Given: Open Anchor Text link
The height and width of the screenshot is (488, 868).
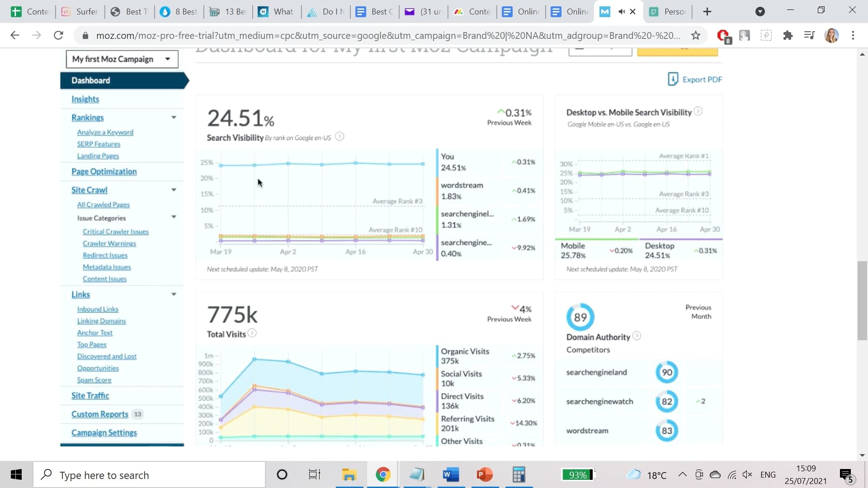Looking at the screenshot, I should pos(95,333).
